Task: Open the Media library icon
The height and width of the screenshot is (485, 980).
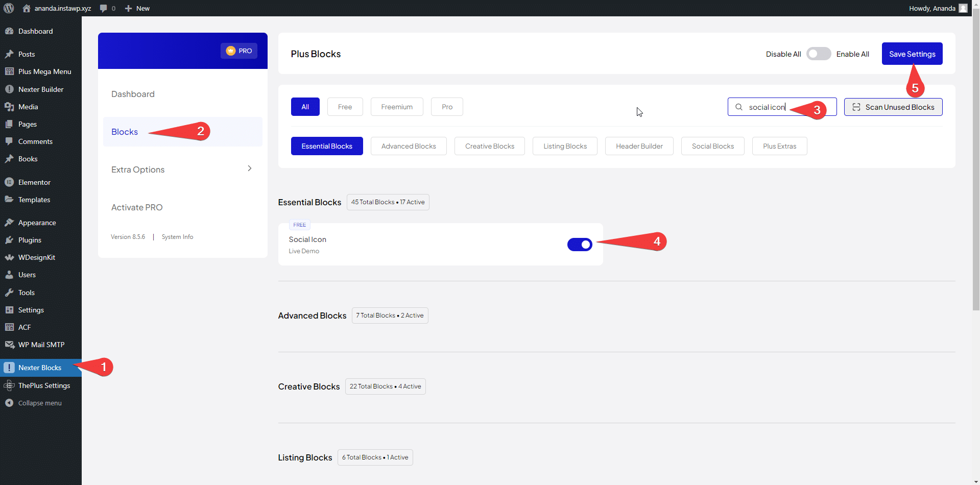Action: pyautogui.click(x=10, y=107)
